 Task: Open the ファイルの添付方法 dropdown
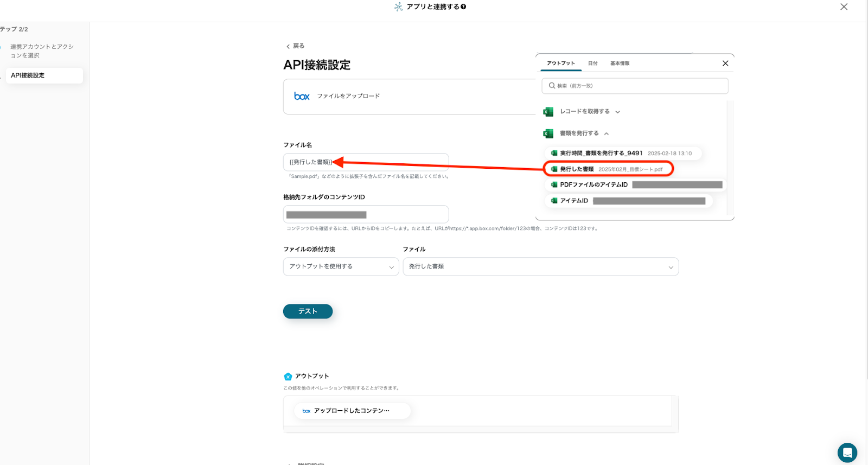pyautogui.click(x=341, y=266)
